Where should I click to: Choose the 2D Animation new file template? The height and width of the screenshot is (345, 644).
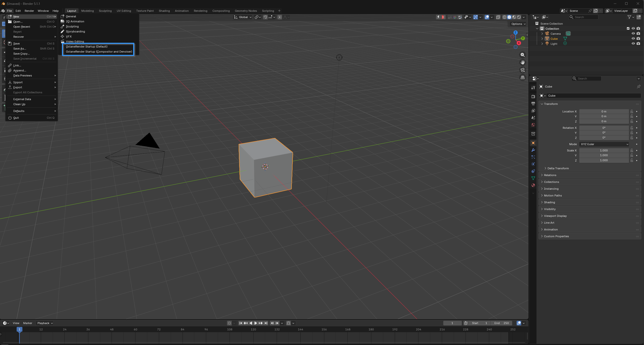(x=75, y=21)
